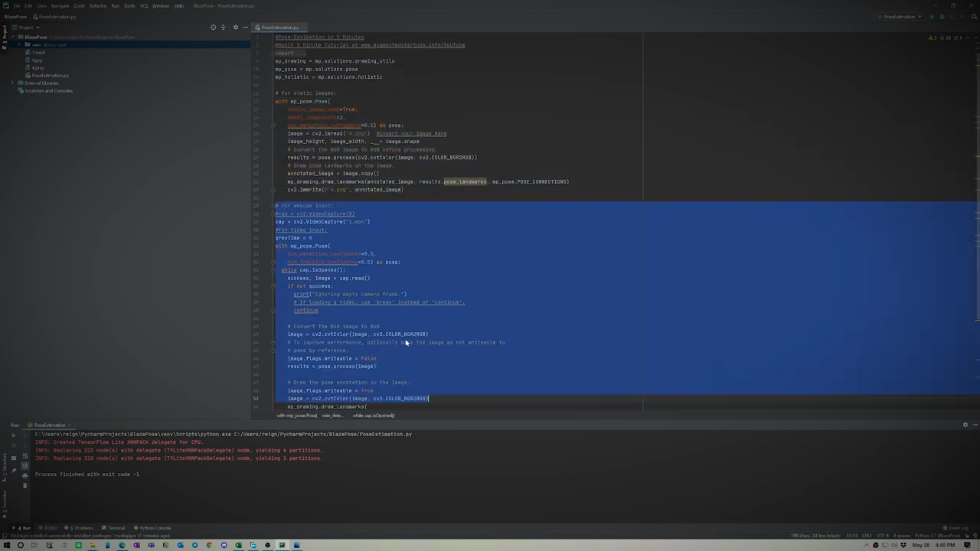This screenshot has height=551, width=980.
Task: Click the Debug bug icon in top toolbar
Action: (x=942, y=16)
